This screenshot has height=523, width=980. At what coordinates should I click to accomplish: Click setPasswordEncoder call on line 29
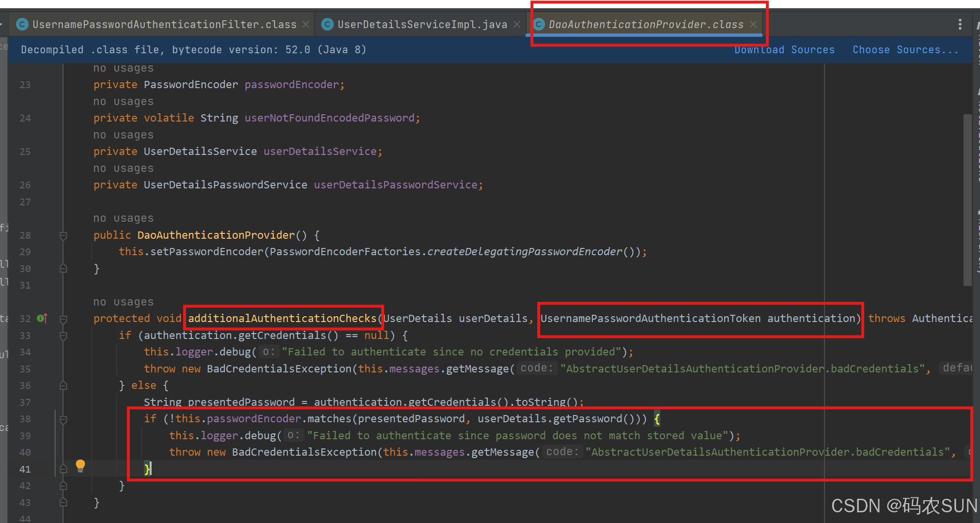click(x=207, y=251)
